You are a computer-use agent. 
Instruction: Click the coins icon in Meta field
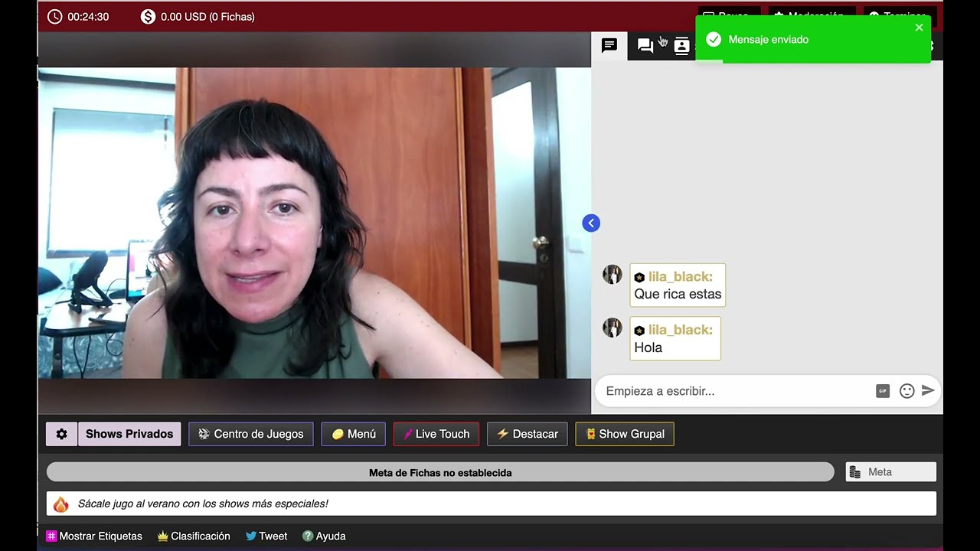(x=855, y=472)
